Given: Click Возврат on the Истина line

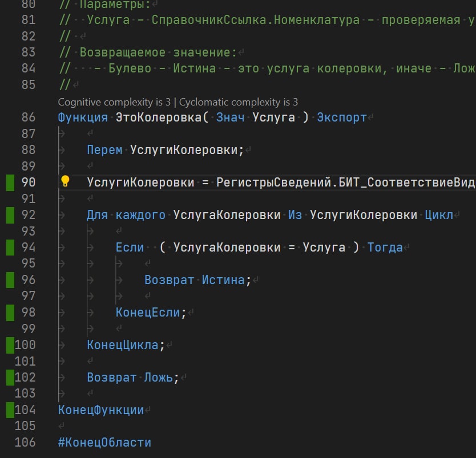Looking at the screenshot, I should coord(169,280).
